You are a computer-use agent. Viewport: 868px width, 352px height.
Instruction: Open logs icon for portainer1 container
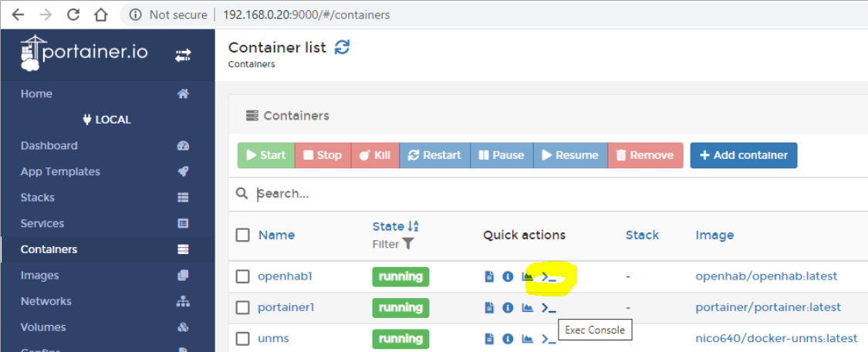[489, 307]
